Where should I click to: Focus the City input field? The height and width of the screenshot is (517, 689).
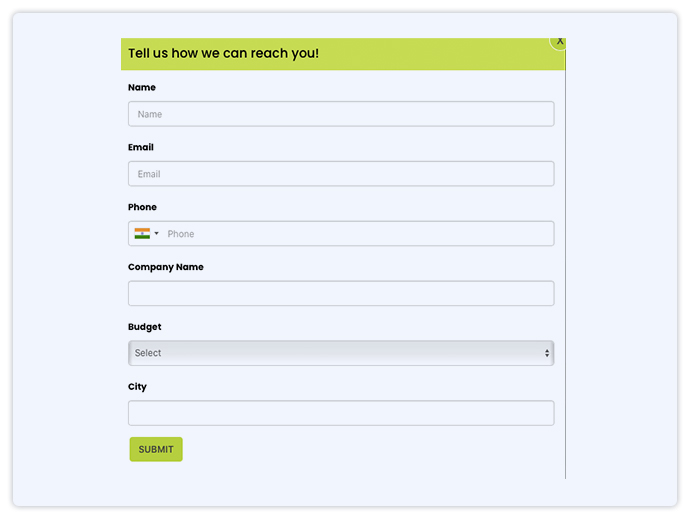click(x=341, y=413)
